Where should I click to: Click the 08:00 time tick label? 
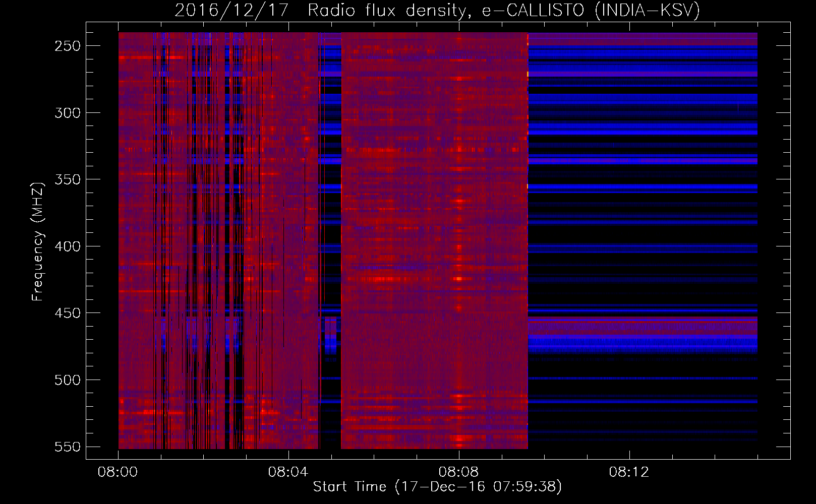coord(118,472)
